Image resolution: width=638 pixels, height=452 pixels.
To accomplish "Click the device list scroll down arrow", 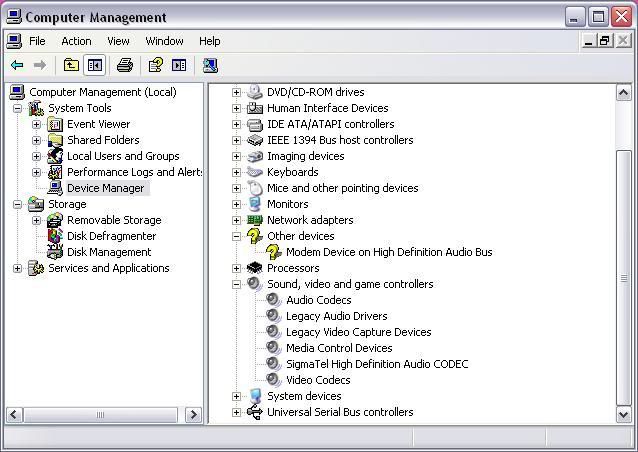I will point(624,415).
